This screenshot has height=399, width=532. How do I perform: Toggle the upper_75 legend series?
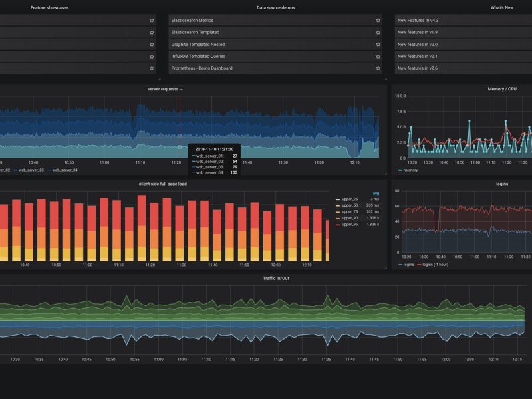click(350, 211)
